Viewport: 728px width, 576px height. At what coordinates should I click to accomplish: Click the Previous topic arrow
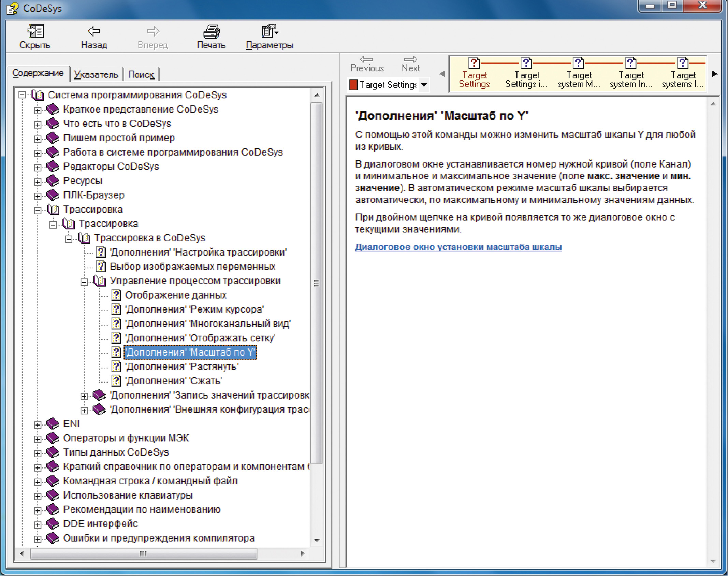click(x=367, y=59)
